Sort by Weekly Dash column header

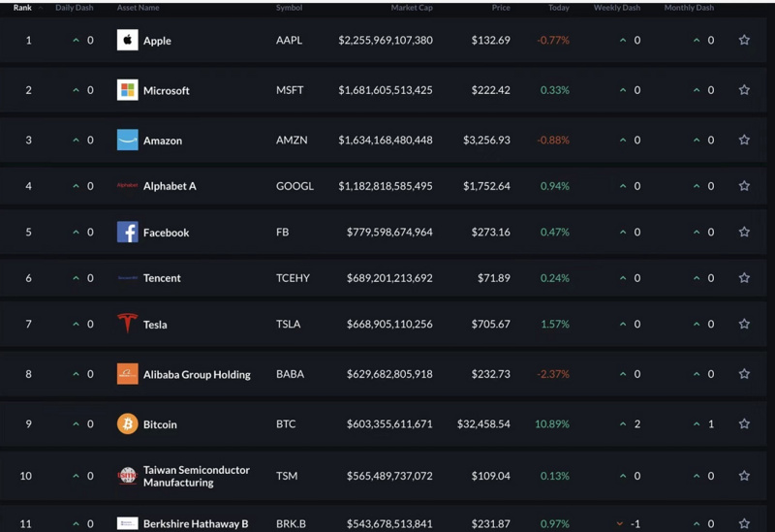click(617, 8)
